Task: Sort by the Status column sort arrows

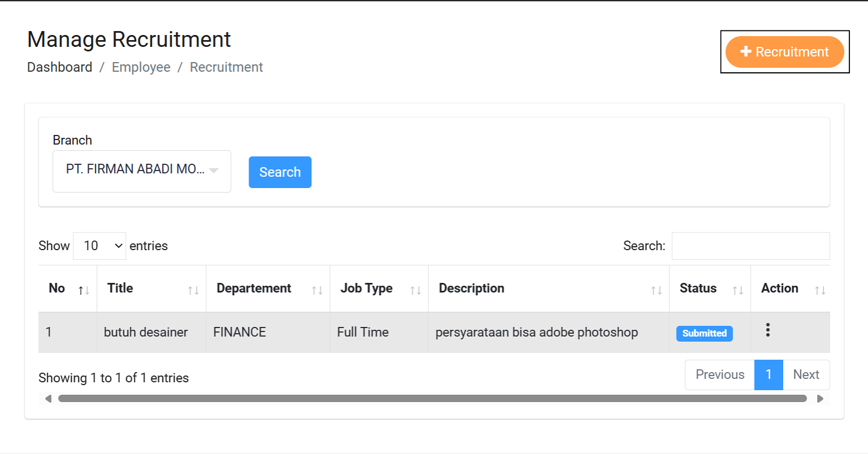Action: pos(737,290)
